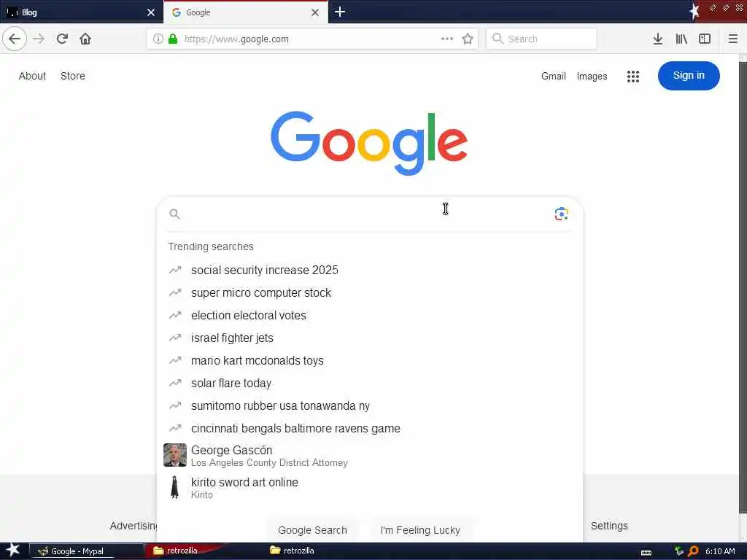747x560 pixels.
Task: Select the Google browser tab
Action: [x=245, y=12]
